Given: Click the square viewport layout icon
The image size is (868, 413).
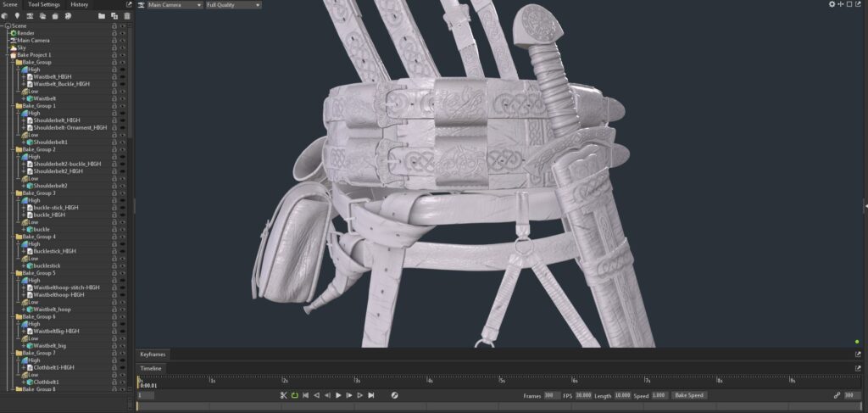Looking at the screenshot, I should point(849,4).
